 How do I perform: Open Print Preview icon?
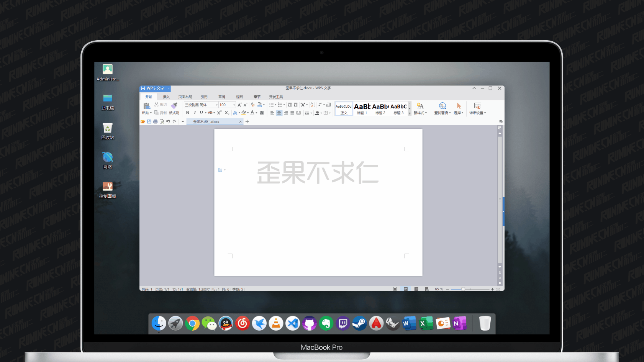click(x=162, y=121)
